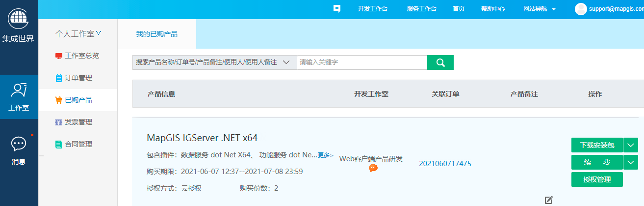Click the 产品备注 column header
The height and width of the screenshot is (206, 644).
(524, 94)
